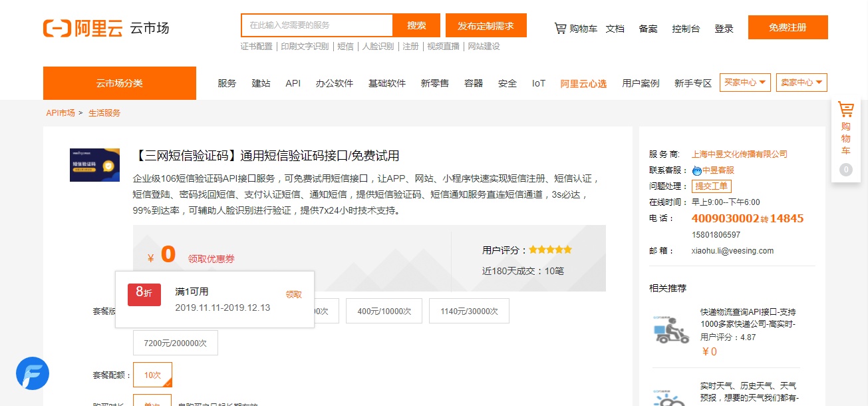Select the 容器 nav item
The width and height of the screenshot is (868, 406).
474,83
